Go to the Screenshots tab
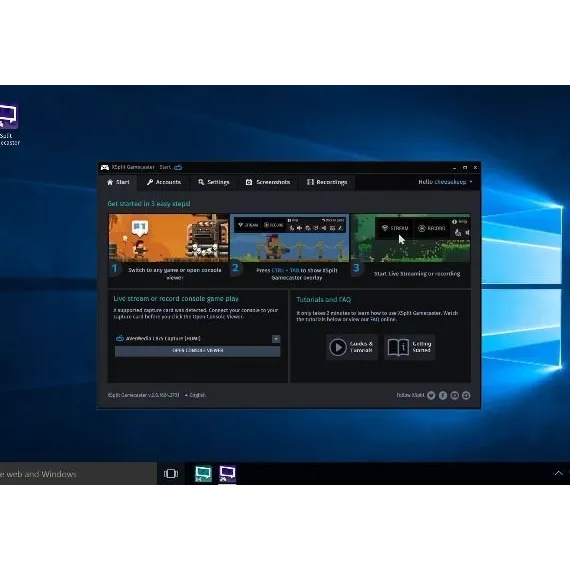 (268, 182)
